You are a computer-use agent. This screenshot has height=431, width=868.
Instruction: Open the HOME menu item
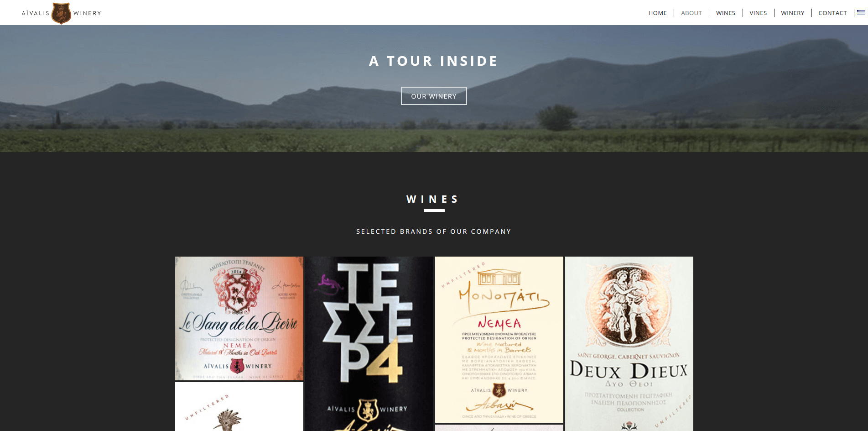tap(657, 13)
